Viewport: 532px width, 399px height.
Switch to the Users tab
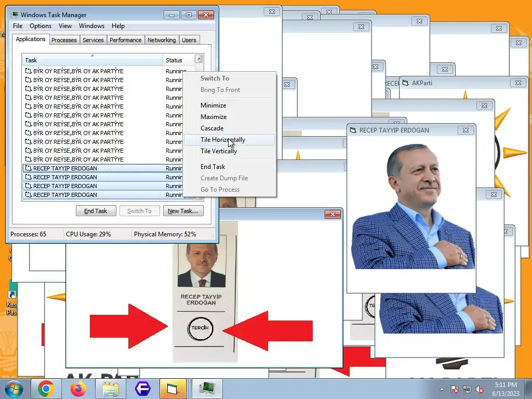tap(189, 40)
